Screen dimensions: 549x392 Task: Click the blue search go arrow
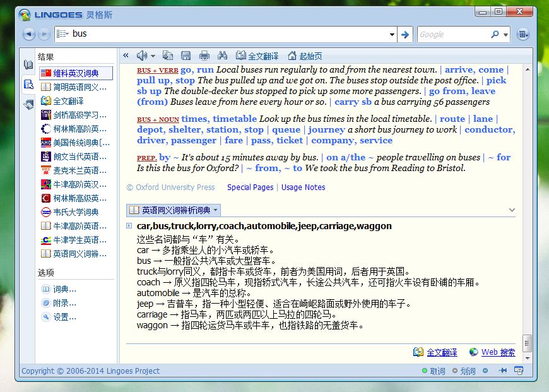[405, 34]
